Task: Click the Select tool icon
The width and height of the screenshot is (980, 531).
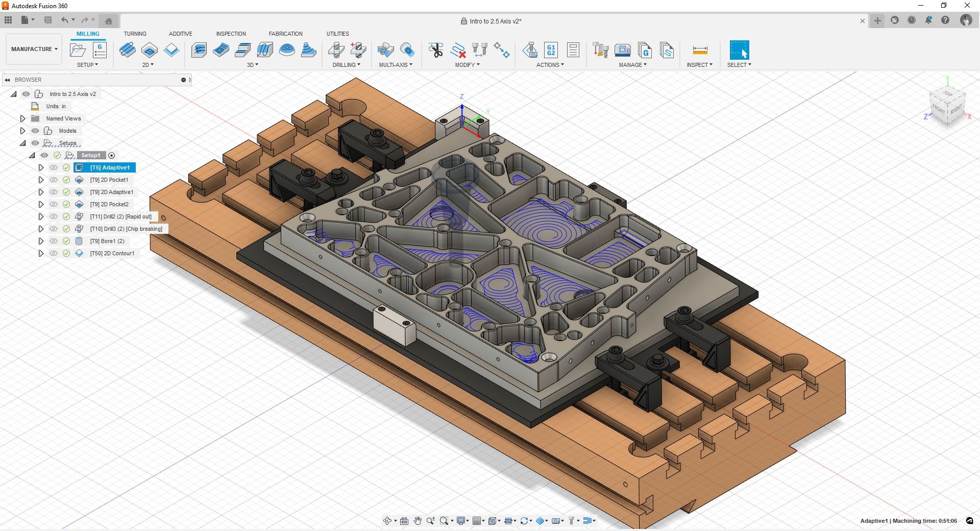Action: point(739,50)
